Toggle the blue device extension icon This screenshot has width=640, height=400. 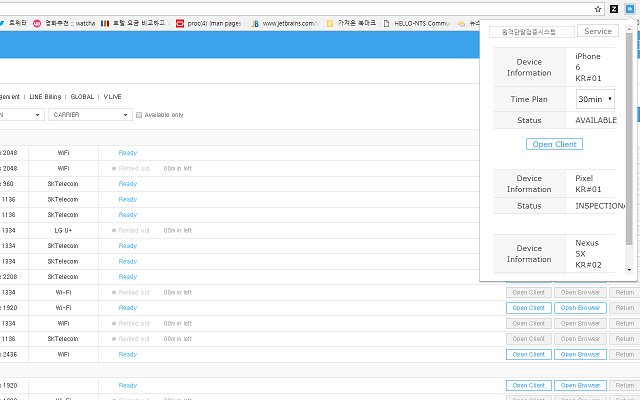pyautogui.click(x=630, y=9)
